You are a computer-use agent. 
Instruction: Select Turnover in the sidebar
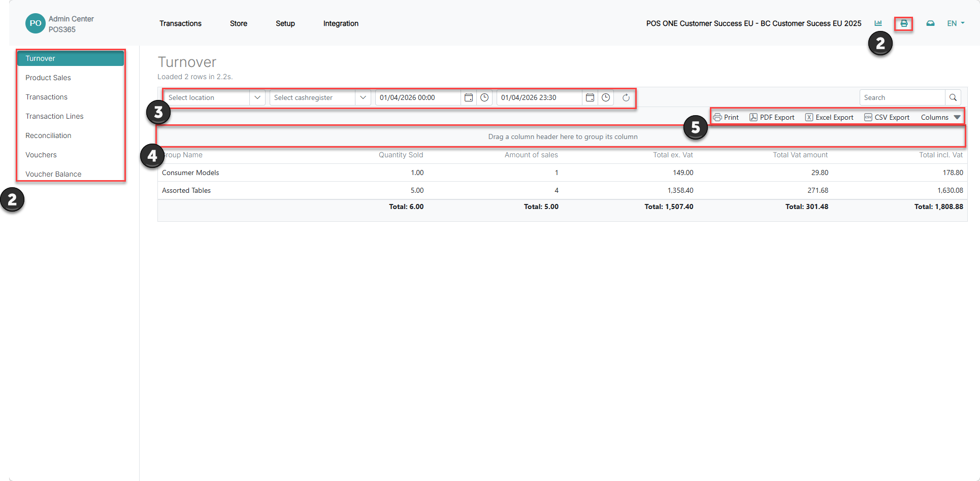71,58
